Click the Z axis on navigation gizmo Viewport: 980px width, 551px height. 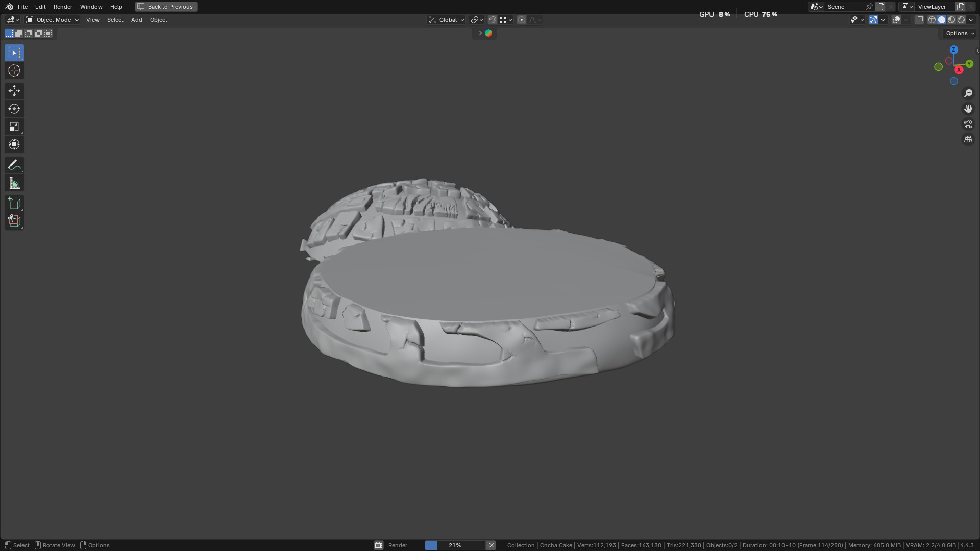point(953,50)
